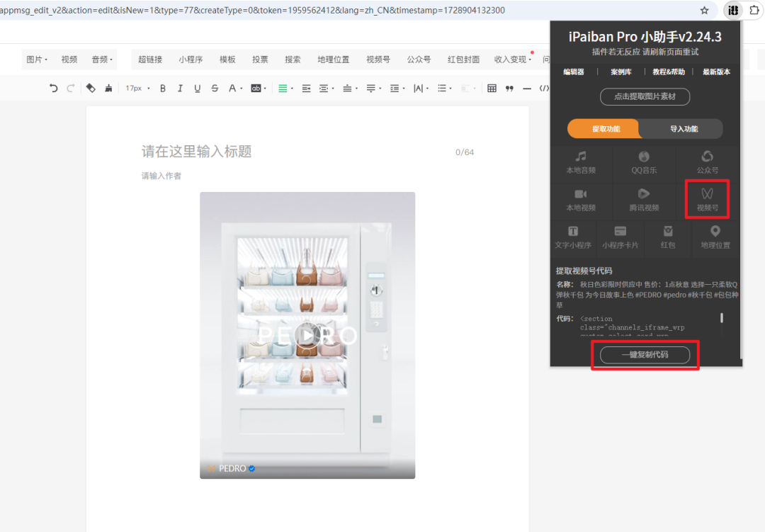Open the font color dropdown arrow
765x532 pixels.
point(242,89)
